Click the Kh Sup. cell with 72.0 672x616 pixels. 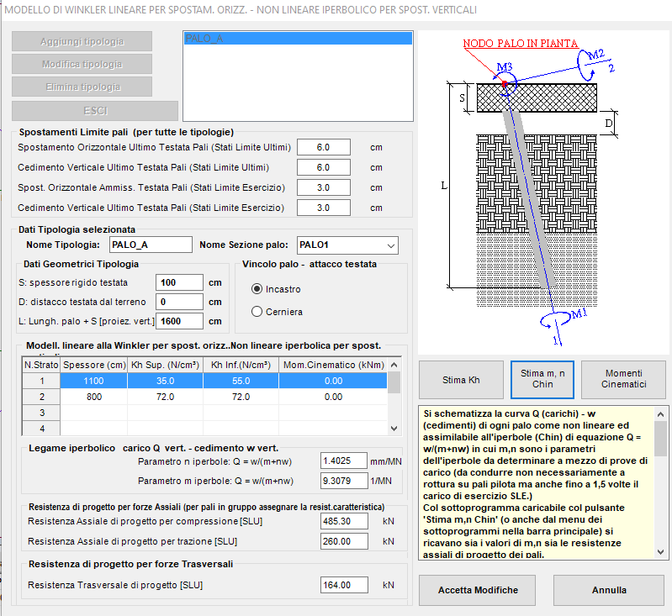coord(165,397)
